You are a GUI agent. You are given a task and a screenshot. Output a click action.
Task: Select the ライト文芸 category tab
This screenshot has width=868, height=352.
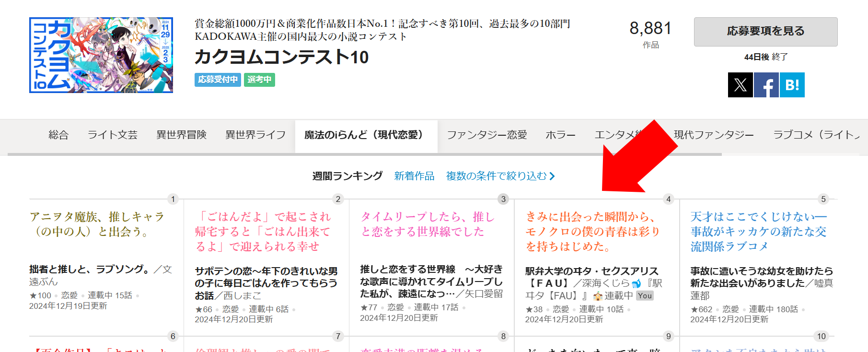[113, 135]
